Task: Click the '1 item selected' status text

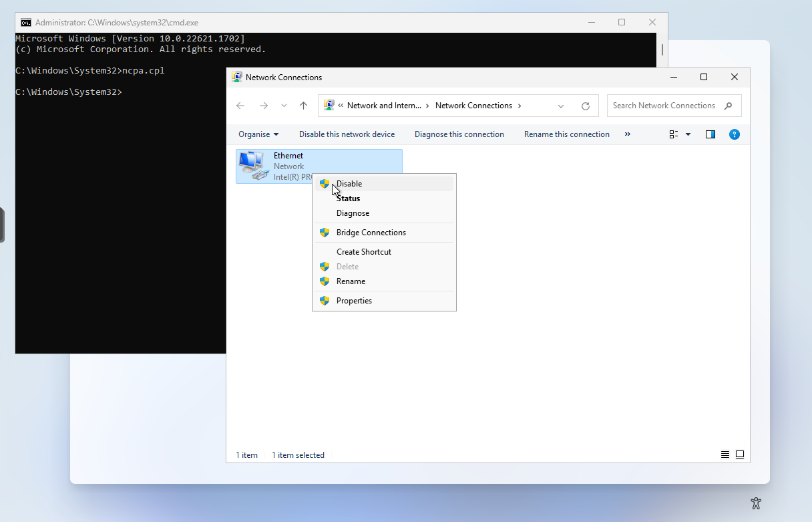Action: pos(298,455)
